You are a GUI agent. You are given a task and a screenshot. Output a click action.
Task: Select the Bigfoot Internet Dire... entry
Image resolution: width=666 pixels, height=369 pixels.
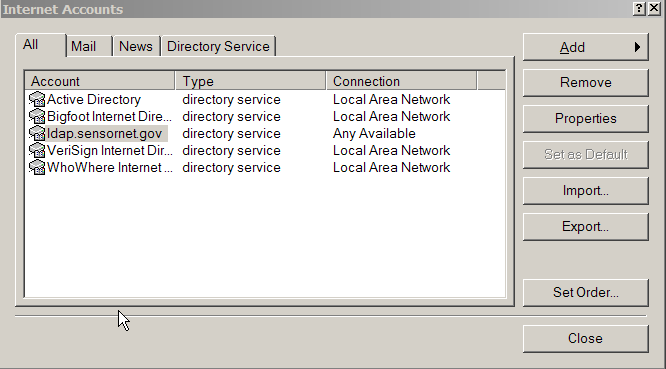(x=110, y=116)
